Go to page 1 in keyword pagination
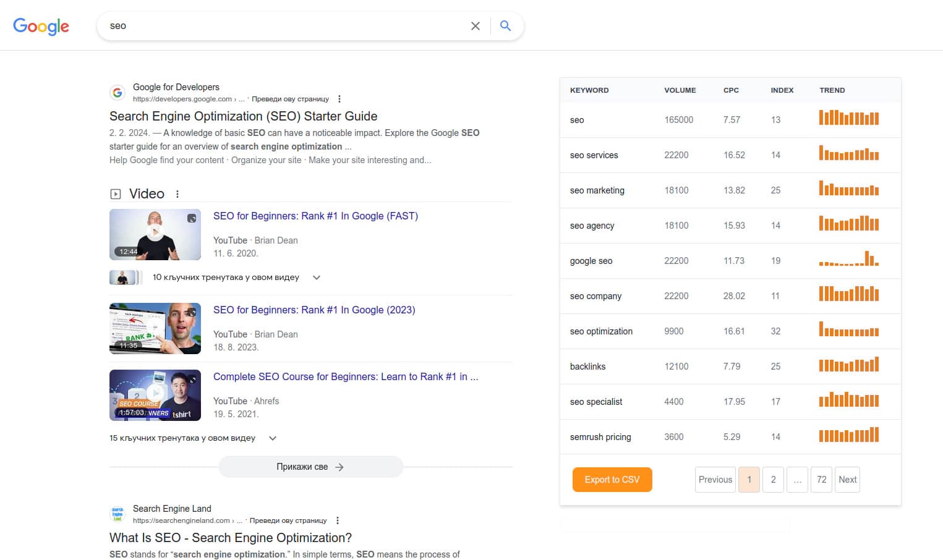 point(749,480)
